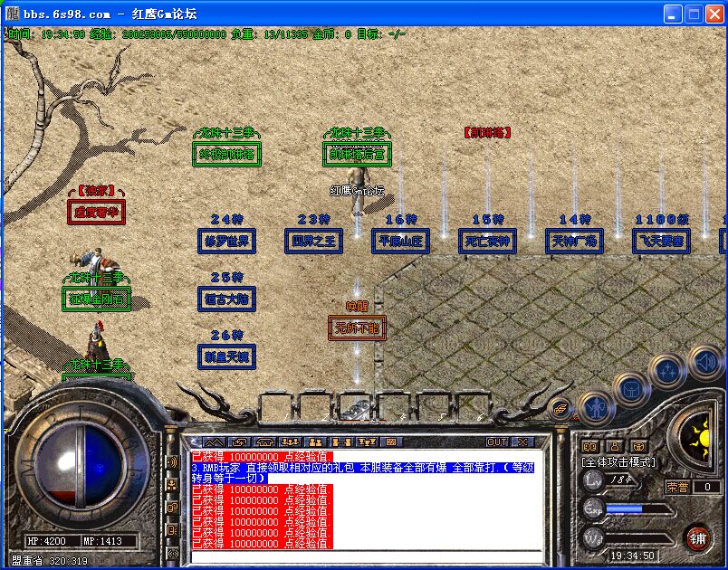Click the person icon above attack mode
Viewport: 728px width, 570px height.
coord(615,446)
